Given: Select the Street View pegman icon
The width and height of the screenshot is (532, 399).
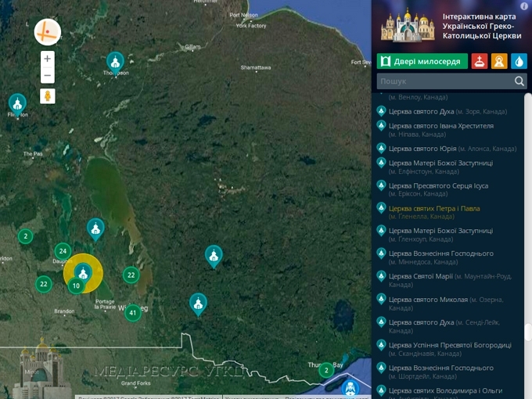Looking at the screenshot, I should tap(48, 96).
